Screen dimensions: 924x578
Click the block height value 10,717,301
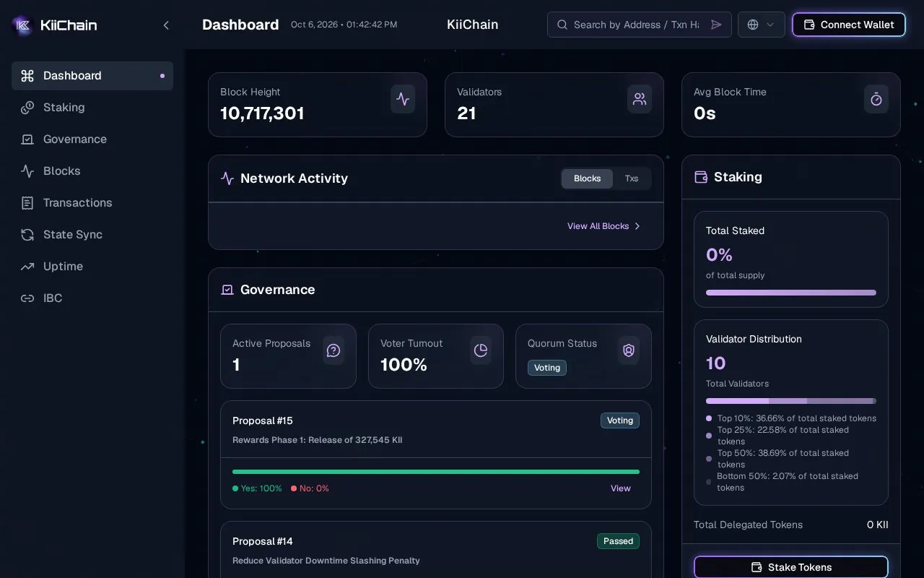click(x=262, y=113)
